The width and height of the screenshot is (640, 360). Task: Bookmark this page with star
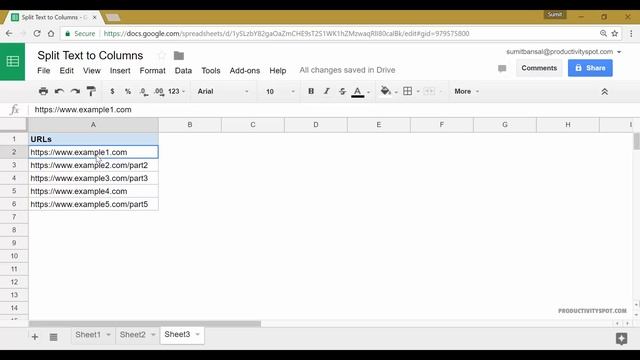(615, 33)
